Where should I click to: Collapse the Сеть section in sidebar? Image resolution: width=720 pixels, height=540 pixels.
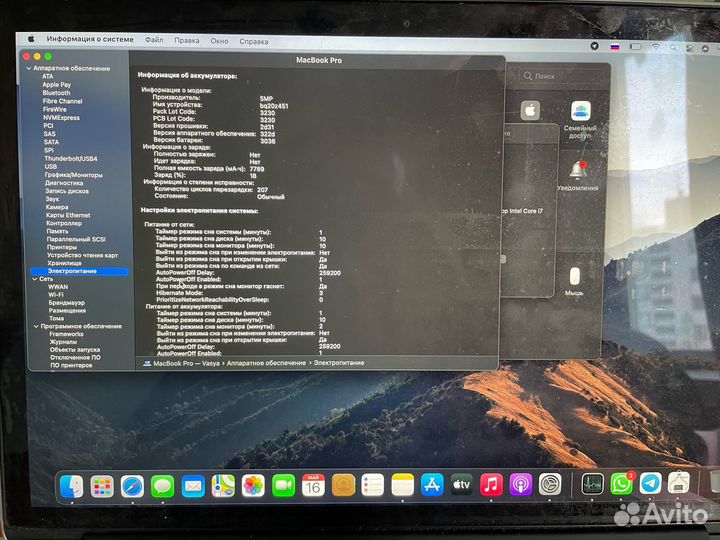pyautogui.click(x=34, y=279)
